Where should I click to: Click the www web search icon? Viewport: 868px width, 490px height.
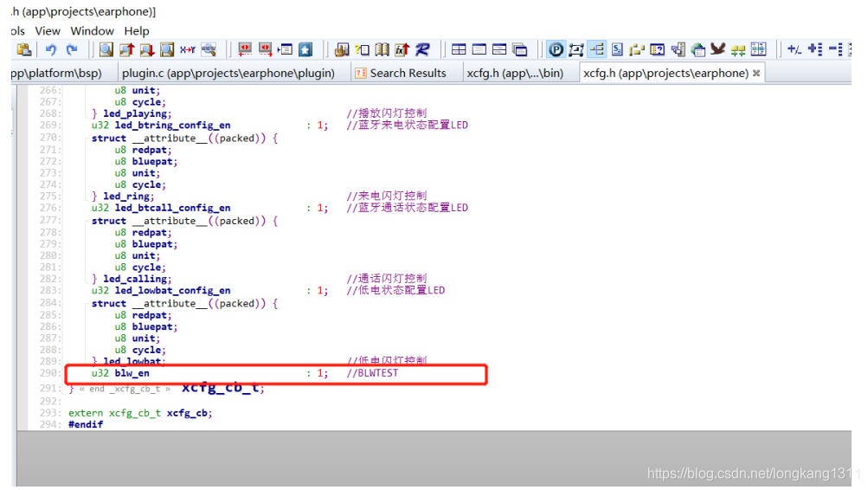(209, 50)
